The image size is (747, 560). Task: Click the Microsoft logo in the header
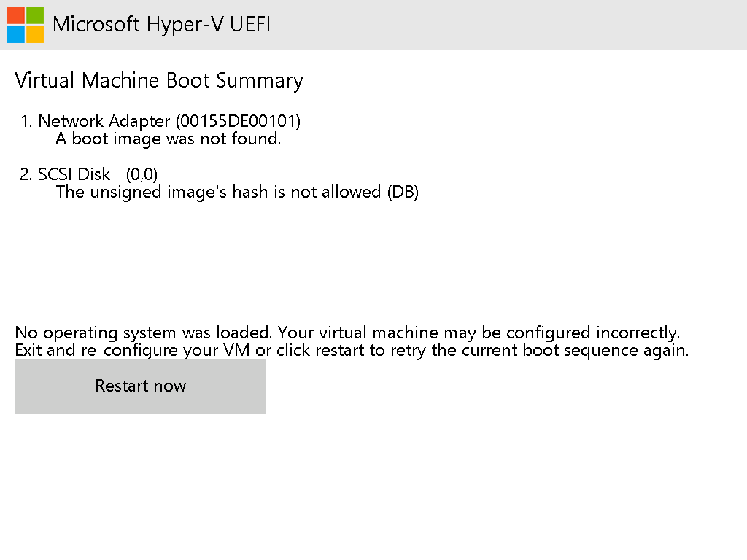click(26, 25)
